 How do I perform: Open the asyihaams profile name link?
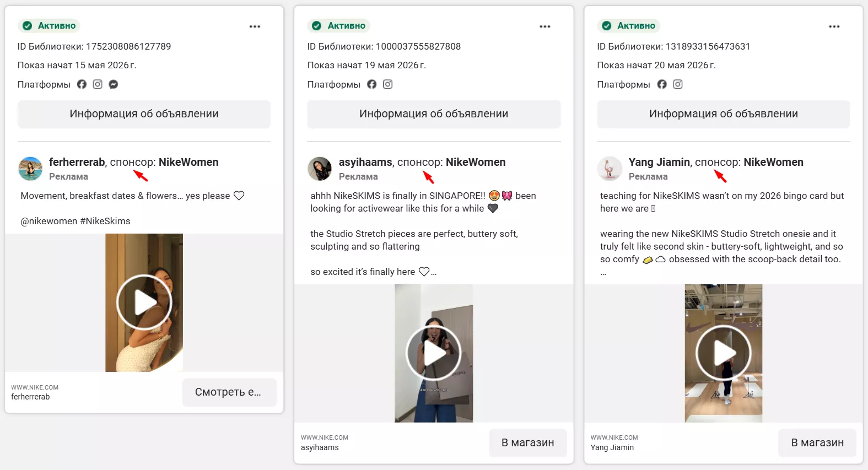[365, 162]
